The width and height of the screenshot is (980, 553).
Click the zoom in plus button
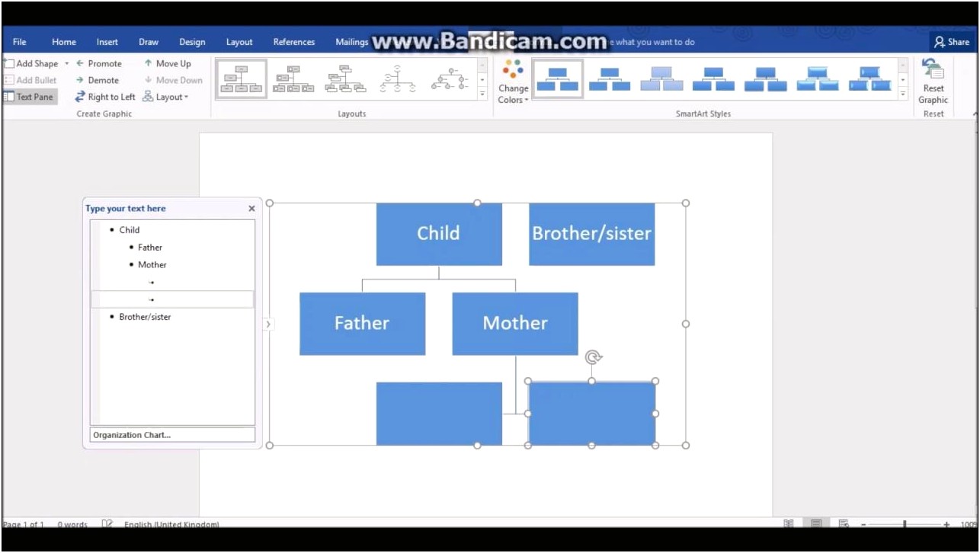[946, 524]
